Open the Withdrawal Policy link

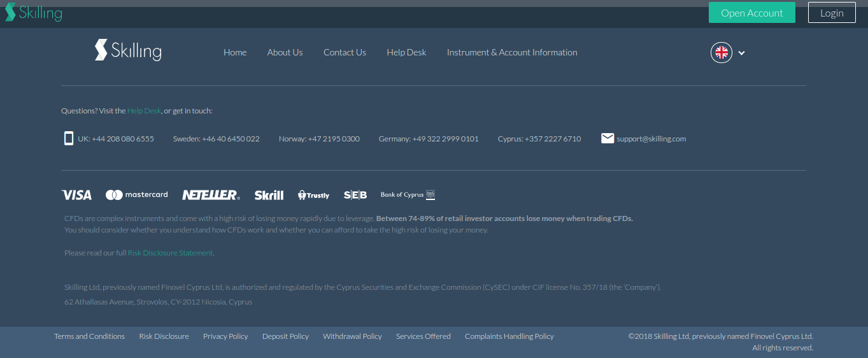352,336
